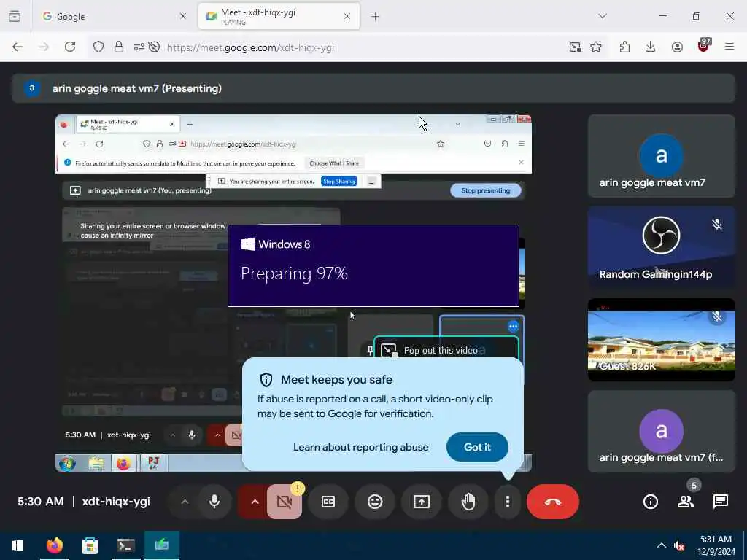The width and height of the screenshot is (747, 560).
Task: Open the taskbar clock and date
Action: tap(716, 545)
